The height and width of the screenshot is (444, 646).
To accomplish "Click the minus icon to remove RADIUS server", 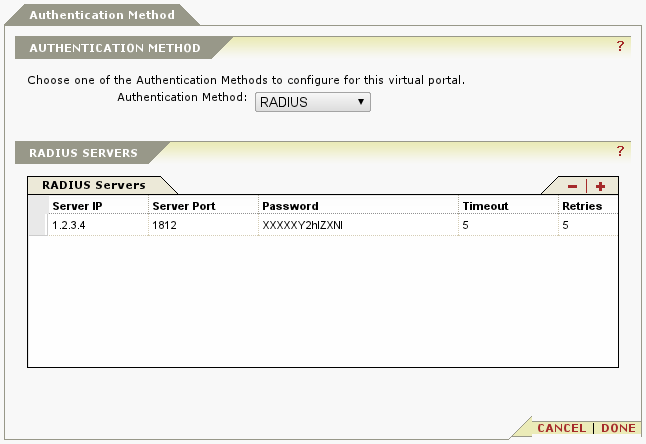I will click(x=572, y=187).
